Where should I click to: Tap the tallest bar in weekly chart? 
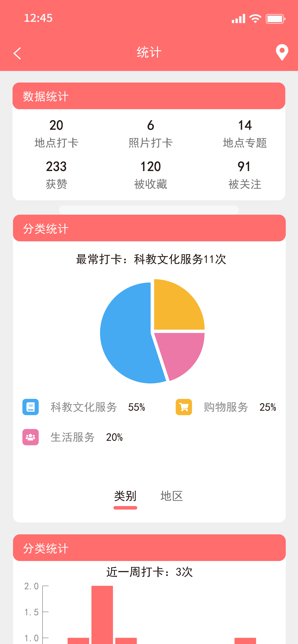pos(102,615)
